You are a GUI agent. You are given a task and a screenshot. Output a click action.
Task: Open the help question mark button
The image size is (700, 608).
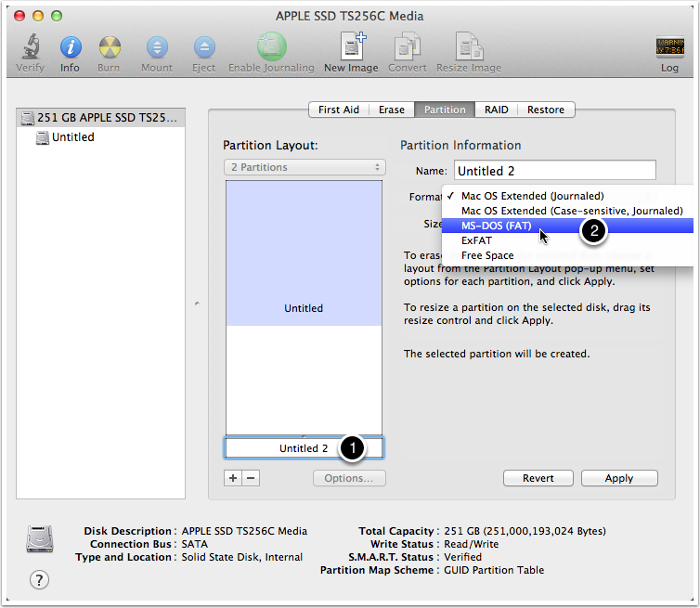pyautogui.click(x=39, y=580)
